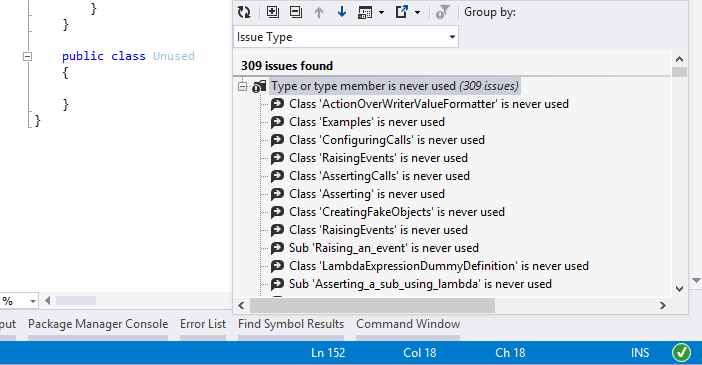The height and width of the screenshot is (365, 702).
Task: Open the show preview layout icon
Action: [365, 13]
